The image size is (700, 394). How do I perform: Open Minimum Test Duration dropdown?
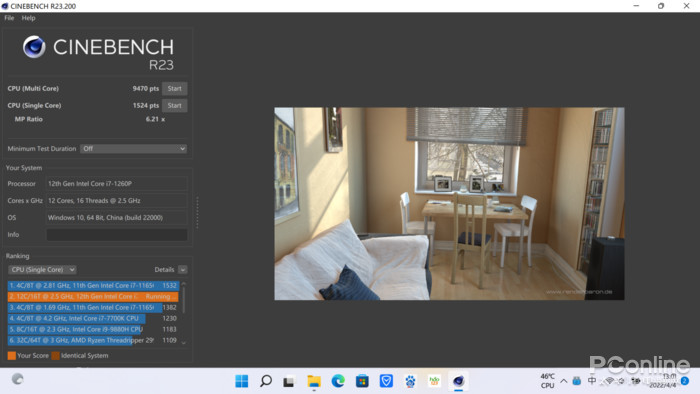[x=133, y=149]
